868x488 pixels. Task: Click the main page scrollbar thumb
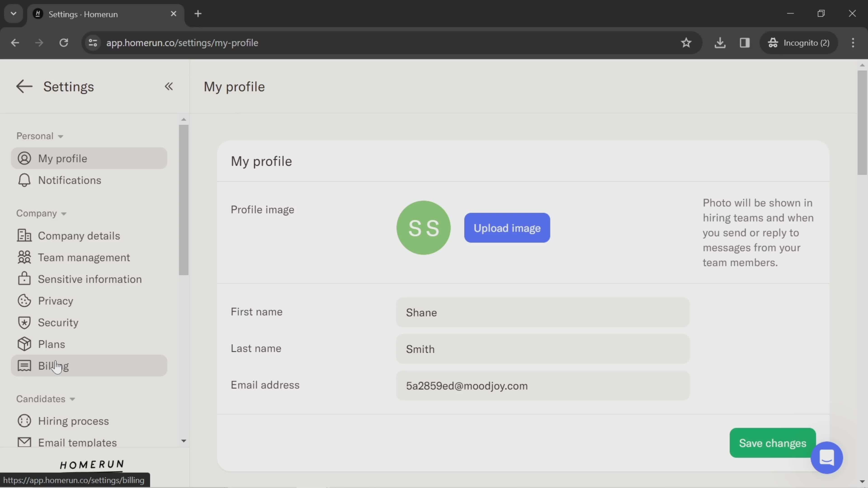862,123
